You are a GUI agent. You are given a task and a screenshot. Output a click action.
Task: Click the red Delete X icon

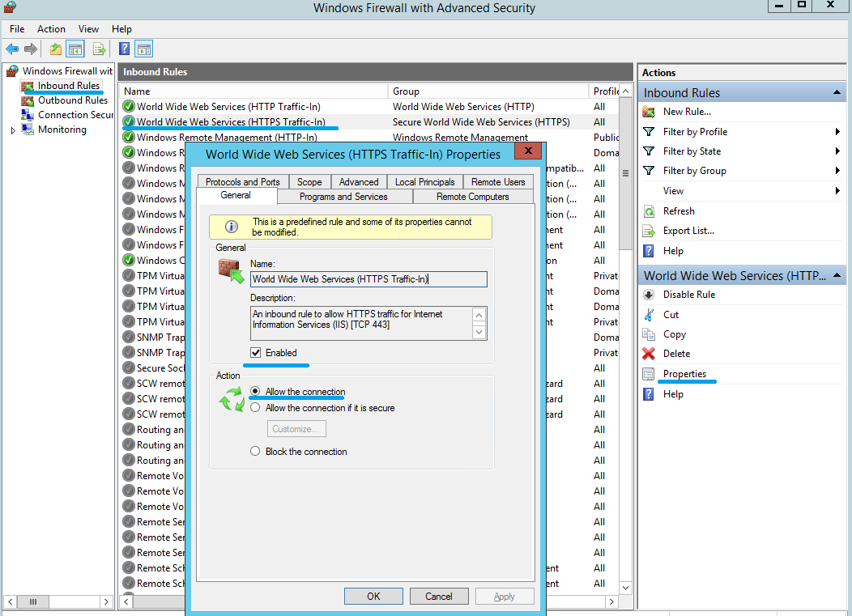(x=649, y=354)
